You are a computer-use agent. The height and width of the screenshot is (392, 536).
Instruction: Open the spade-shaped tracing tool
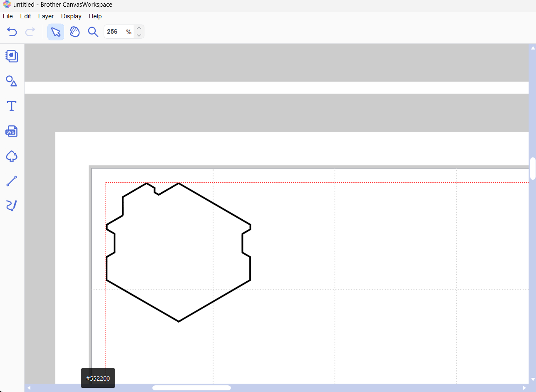tap(12, 156)
